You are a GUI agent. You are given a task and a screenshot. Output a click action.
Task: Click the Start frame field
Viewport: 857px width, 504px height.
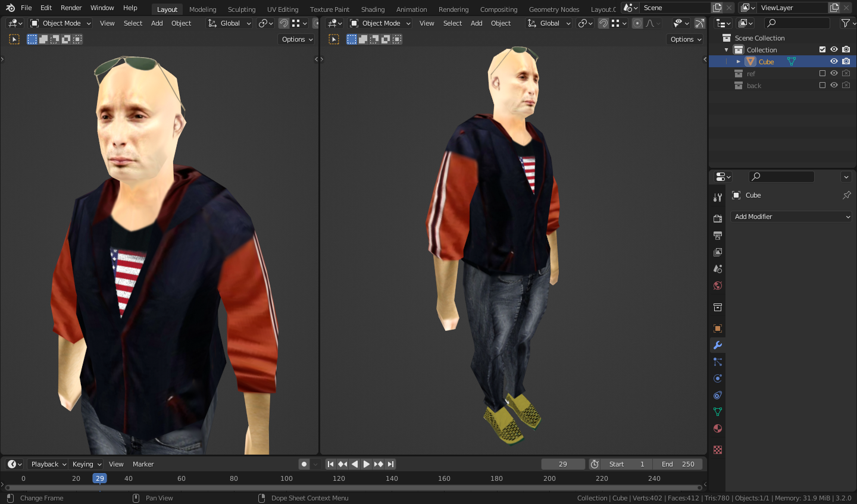(627, 464)
